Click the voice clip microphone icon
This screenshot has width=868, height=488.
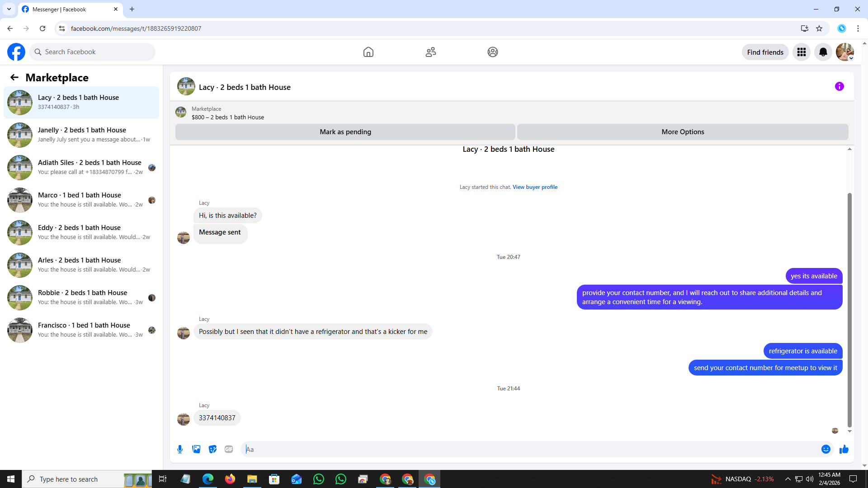[x=180, y=449]
